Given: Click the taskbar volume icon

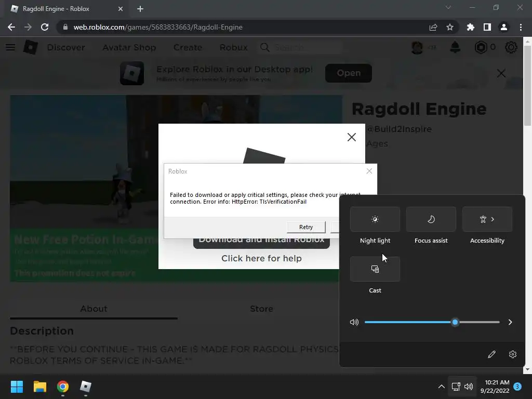Looking at the screenshot, I should point(469,387).
